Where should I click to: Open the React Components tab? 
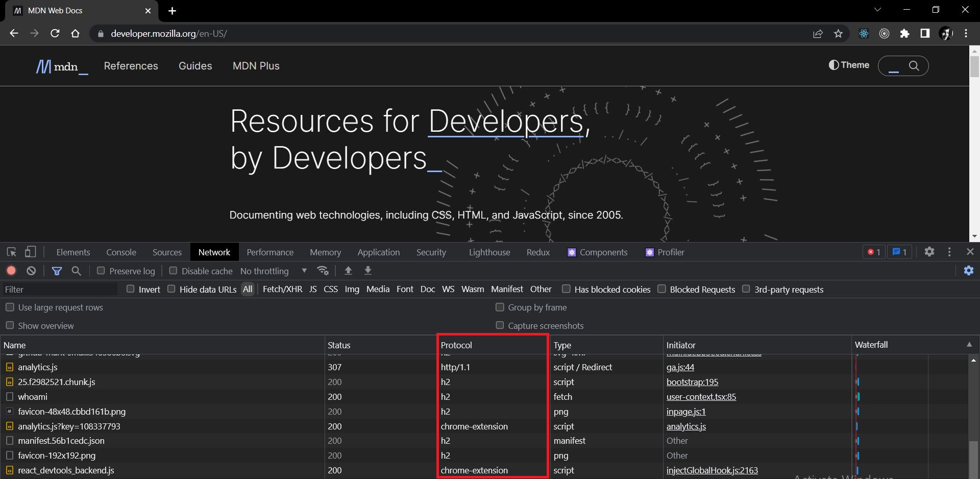pos(598,252)
